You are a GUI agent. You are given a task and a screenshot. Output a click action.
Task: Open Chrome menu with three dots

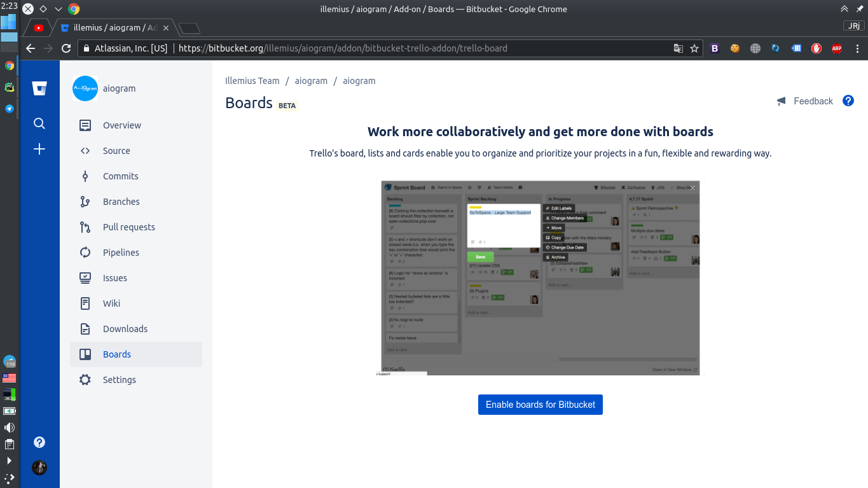[856, 48]
